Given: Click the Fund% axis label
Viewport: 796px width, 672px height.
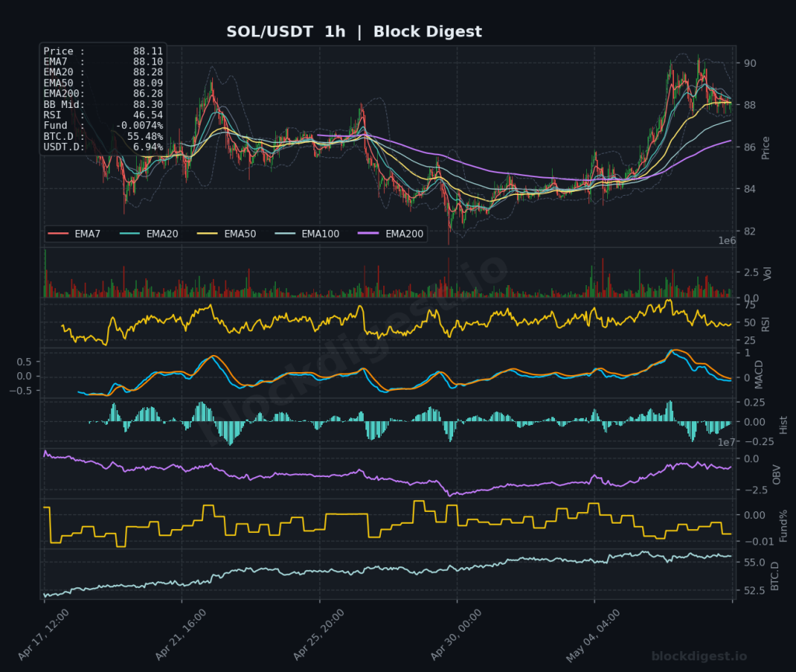Looking at the screenshot, I should pyautogui.click(x=783, y=525).
